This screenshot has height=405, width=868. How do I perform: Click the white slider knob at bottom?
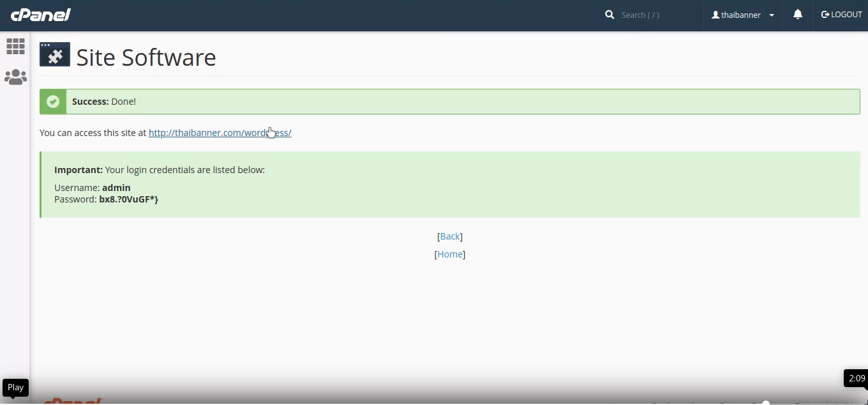766,402
